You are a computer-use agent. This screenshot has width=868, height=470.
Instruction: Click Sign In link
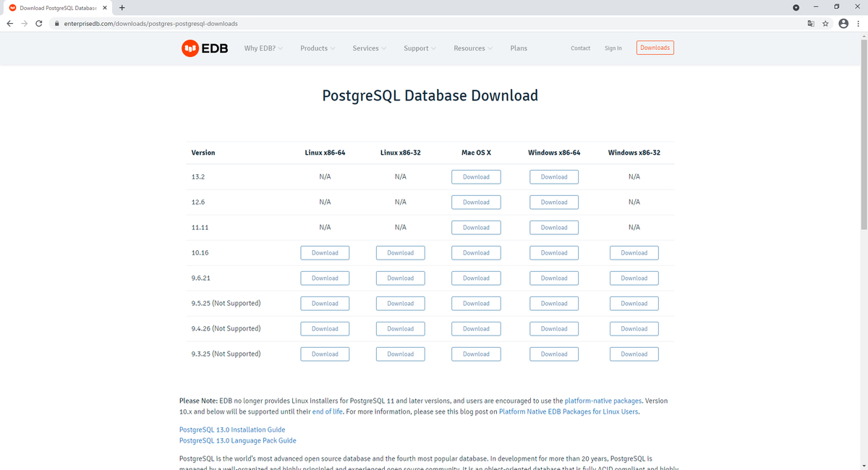(x=613, y=48)
